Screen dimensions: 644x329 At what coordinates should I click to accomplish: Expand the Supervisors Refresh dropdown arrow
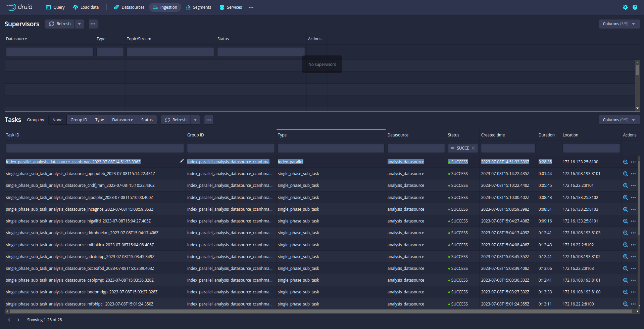[x=80, y=24]
